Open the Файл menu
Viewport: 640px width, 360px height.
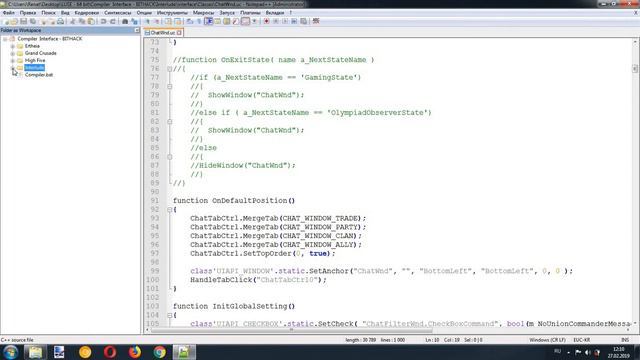(x=9, y=13)
